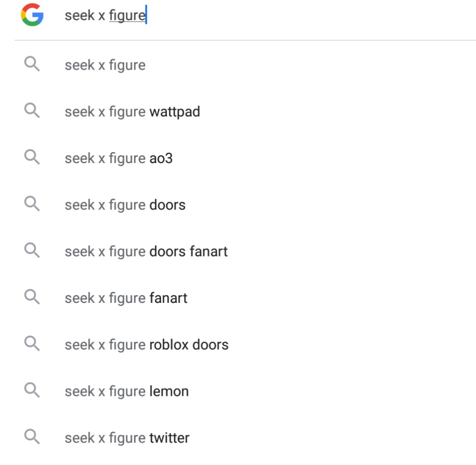Pick the 'seek x figure ao3' suggestion
Screen dimensions: 476x465
point(119,158)
